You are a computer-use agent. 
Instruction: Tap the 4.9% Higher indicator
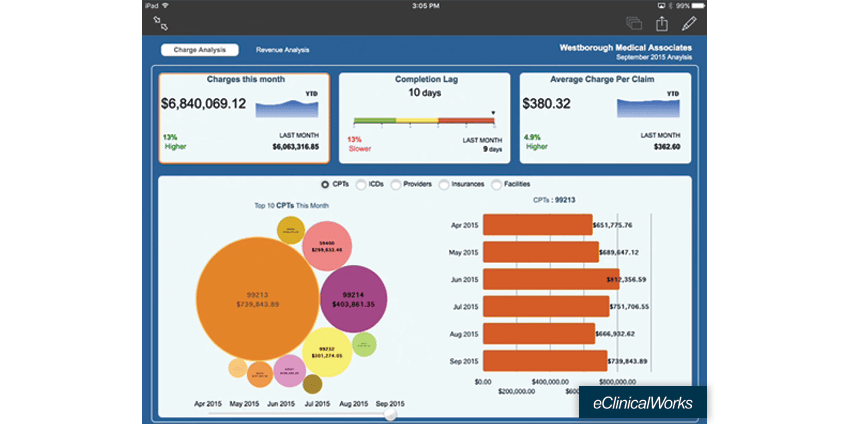coord(536,142)
